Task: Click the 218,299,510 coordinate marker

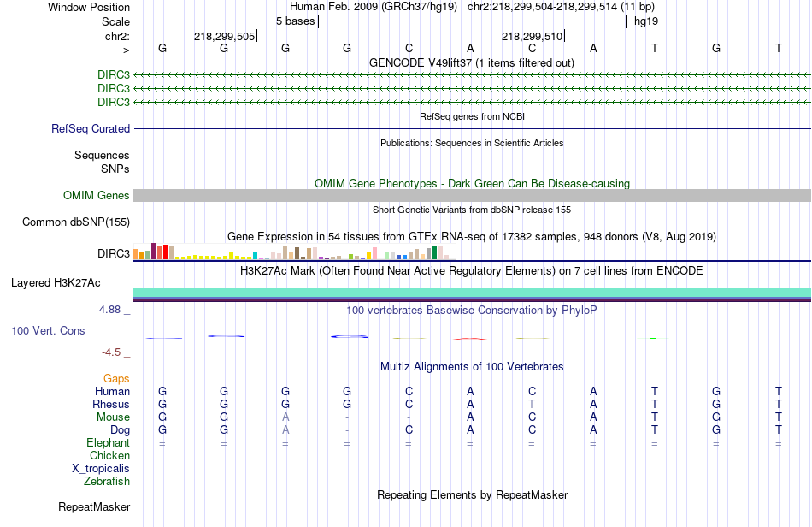Action: (532, 36)
